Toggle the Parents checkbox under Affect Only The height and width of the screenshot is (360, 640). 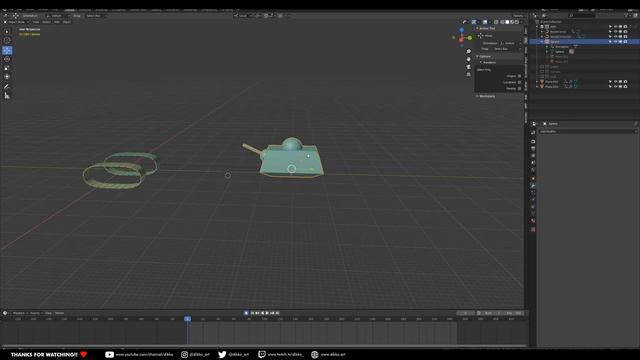[x=519, y=88]
